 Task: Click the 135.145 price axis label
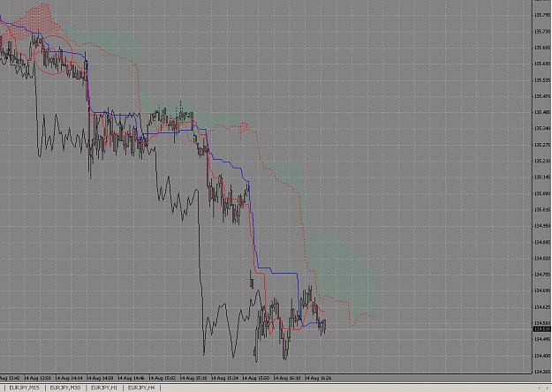542,177
